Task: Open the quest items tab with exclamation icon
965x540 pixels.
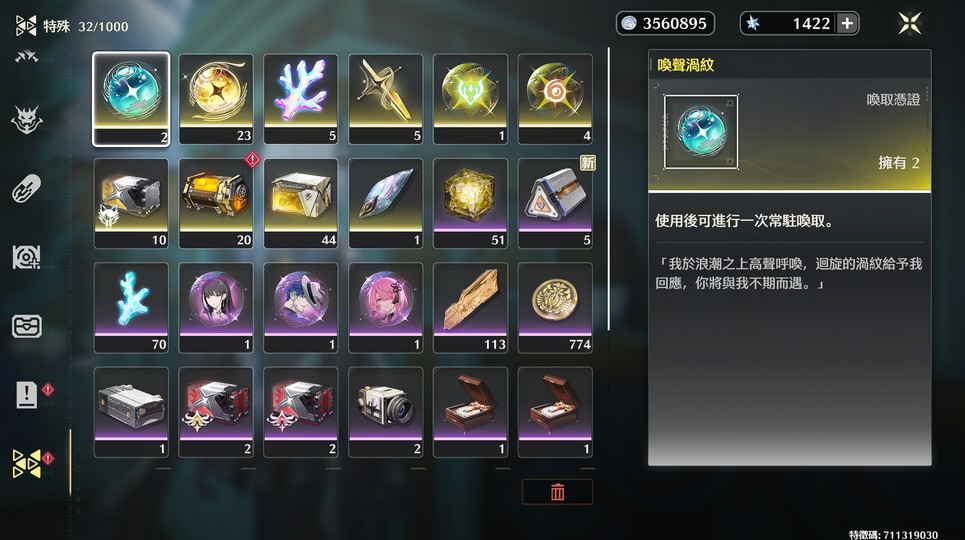Action: pyautogui.click(x=26, y=394)
